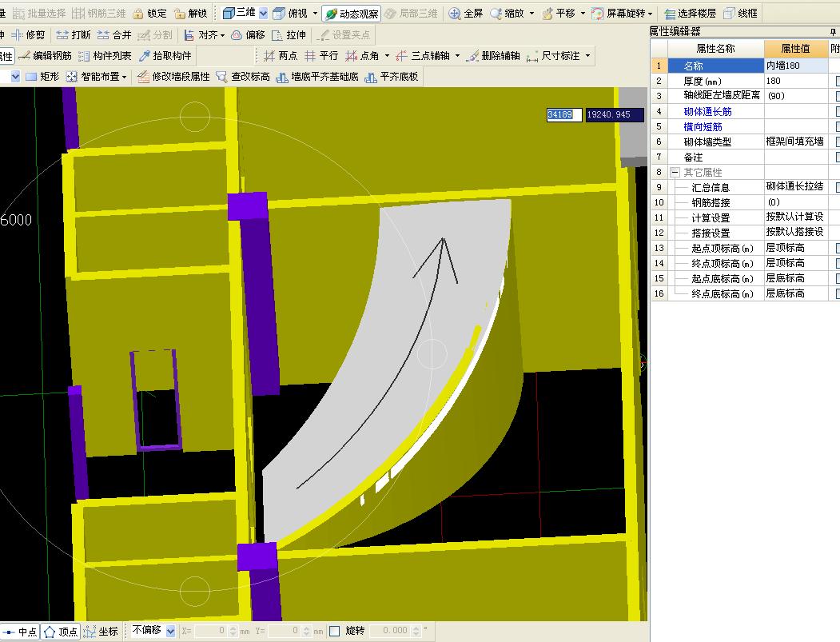Collapse the 其它属性 tree group
840x642 pixels.
point(675,172)
